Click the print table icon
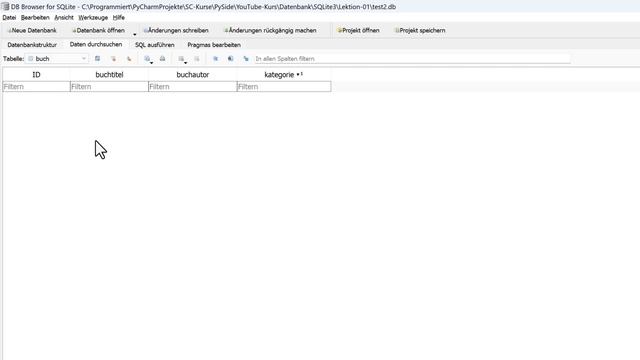The height and width of the screenshot is (360, 640). [x=162, y=59]
